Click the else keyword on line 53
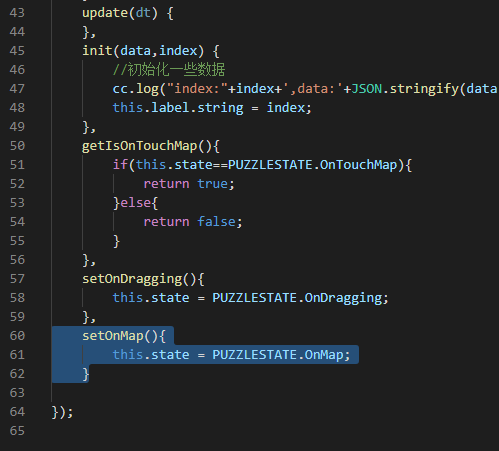This screenshot has width=499, height=451. point(136,203)
